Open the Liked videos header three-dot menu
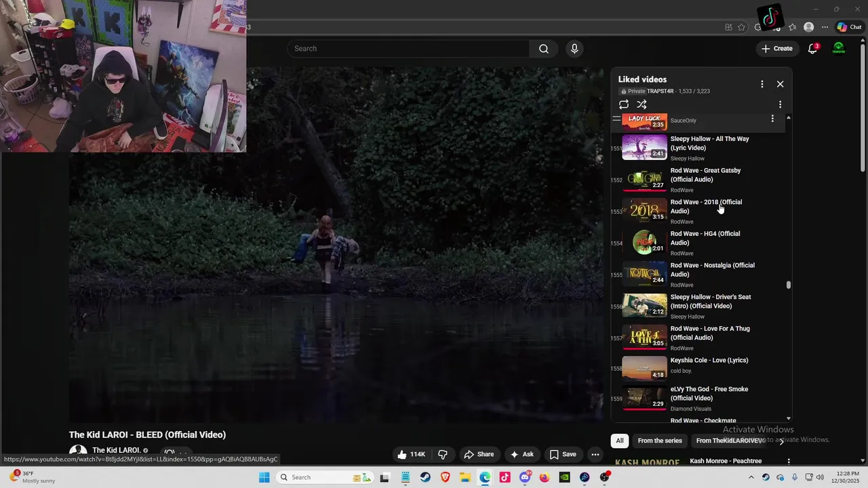Viewport: 868px width, 488px height. (x=762, y=84)
